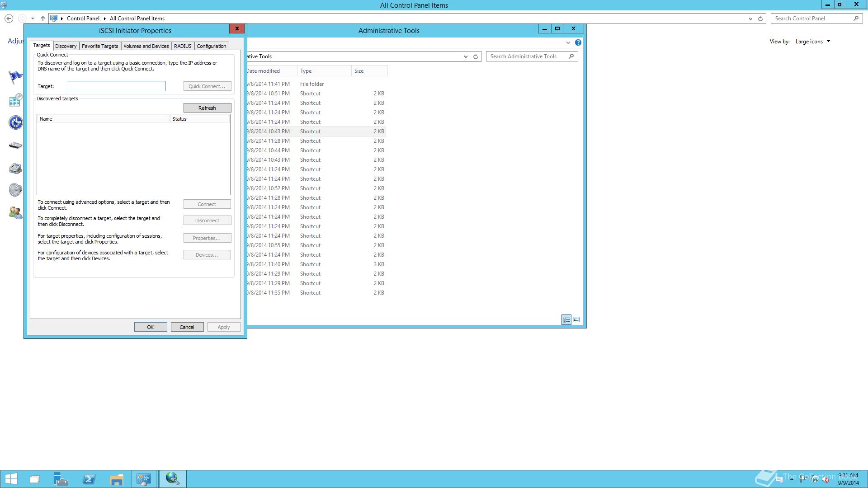Click the Windows Start button
The width and height of the screenshot is (868, 488).
(11, 479)
